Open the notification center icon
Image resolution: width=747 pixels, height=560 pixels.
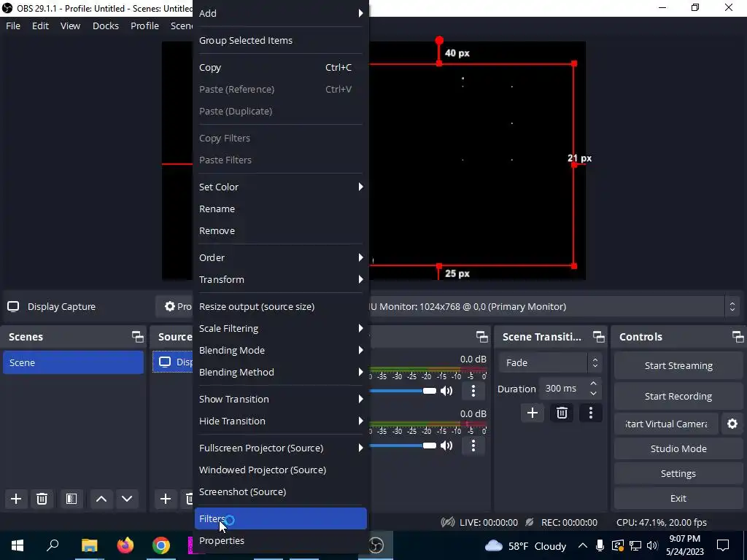723,545
